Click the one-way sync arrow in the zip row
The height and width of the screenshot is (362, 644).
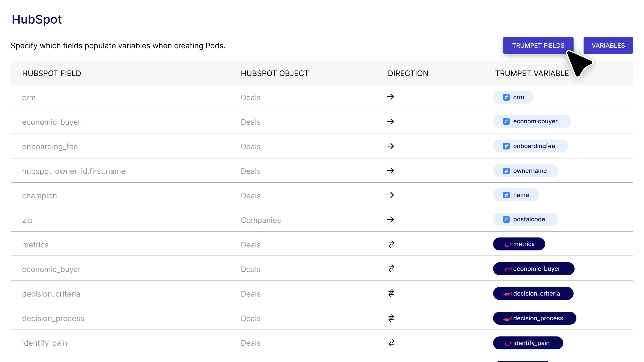pyautogui.click(x=391, y=220)
